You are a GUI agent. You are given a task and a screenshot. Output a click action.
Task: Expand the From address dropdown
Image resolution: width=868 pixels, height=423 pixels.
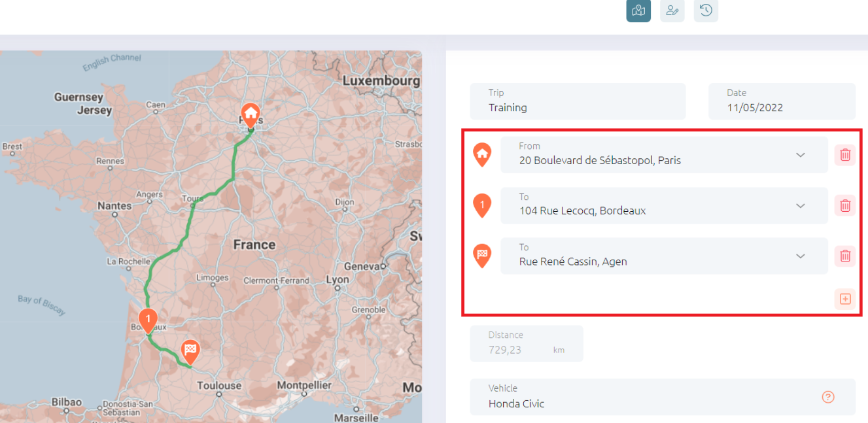tap(801, 155)
